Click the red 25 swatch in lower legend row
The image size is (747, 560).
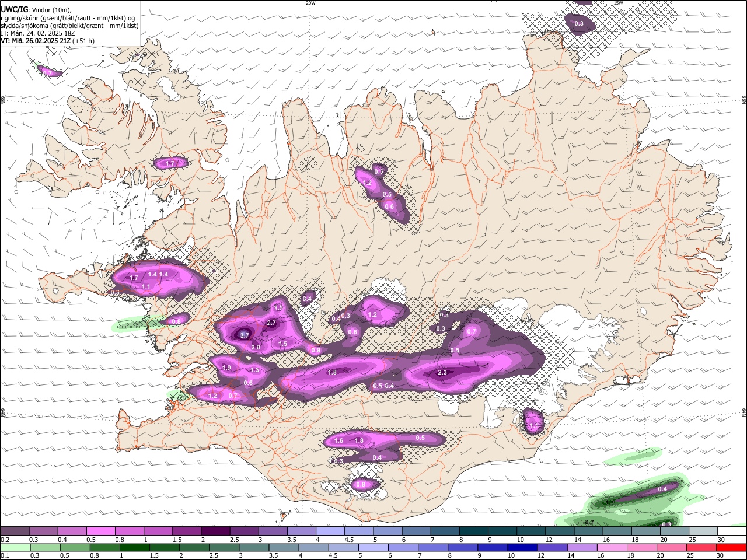click(702, 548)
